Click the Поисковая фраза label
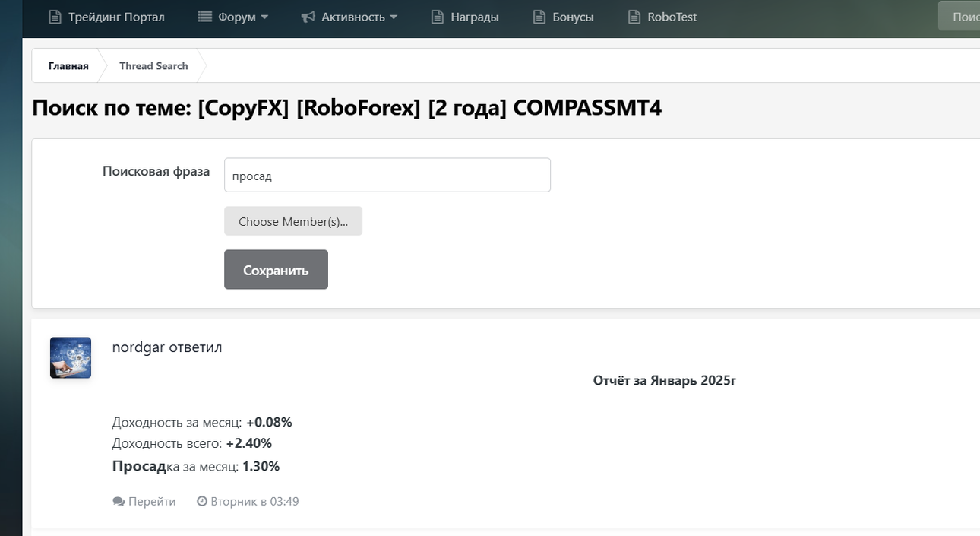980x536 pixels. coord(156,171)
